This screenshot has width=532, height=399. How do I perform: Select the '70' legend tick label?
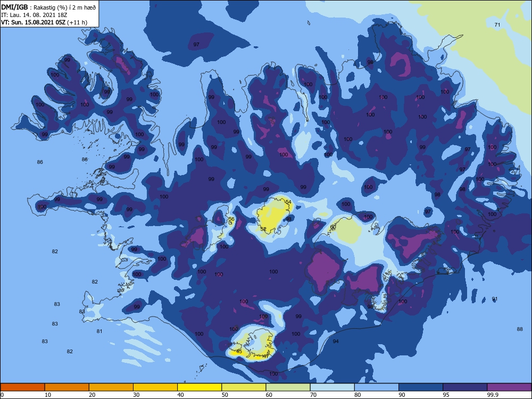[x=313, y=395]
